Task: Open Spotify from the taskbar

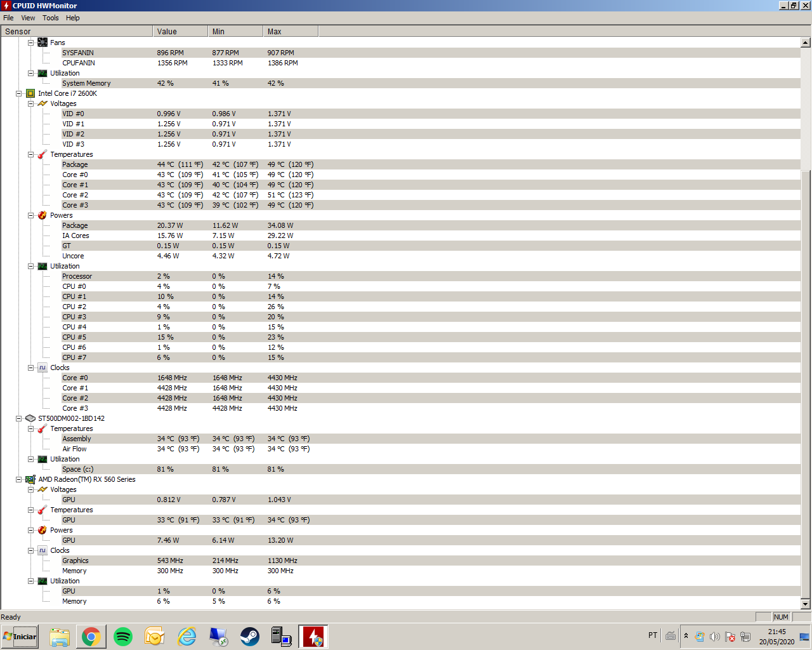Action: 123,637
